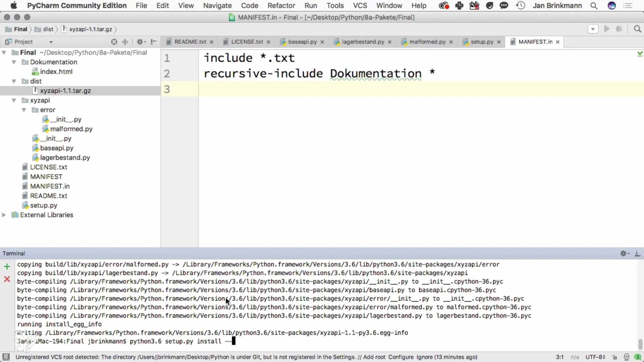
Task: Close the README.txt tab
Action: coord(212,42)
